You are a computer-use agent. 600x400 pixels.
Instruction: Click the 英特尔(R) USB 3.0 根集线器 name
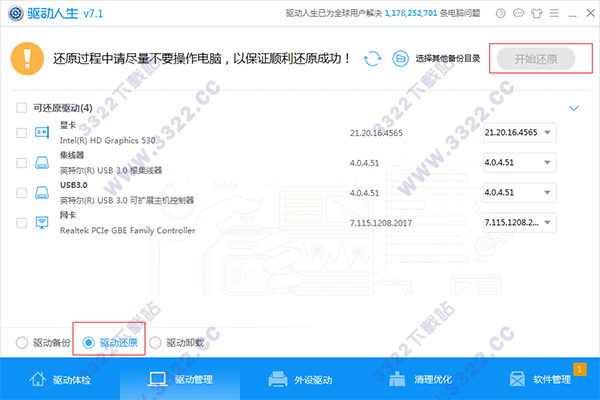point(111,170)
